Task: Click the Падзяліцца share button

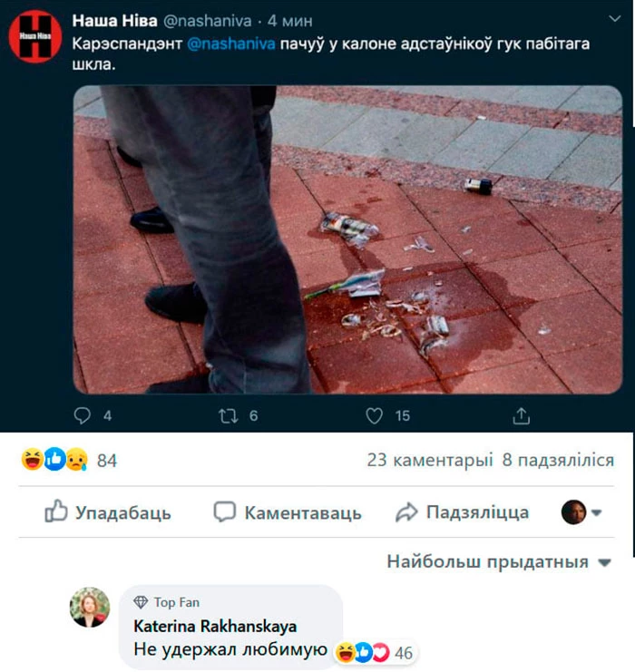Action: click(x=463, y=512)
